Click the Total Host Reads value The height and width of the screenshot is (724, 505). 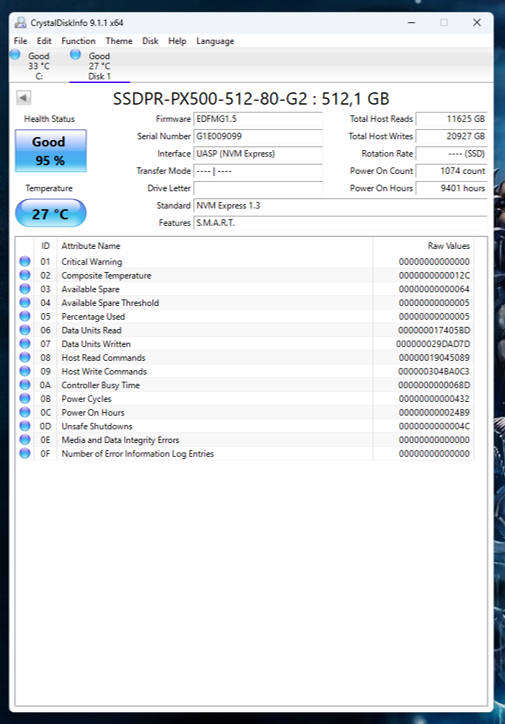tap(451, 119)
